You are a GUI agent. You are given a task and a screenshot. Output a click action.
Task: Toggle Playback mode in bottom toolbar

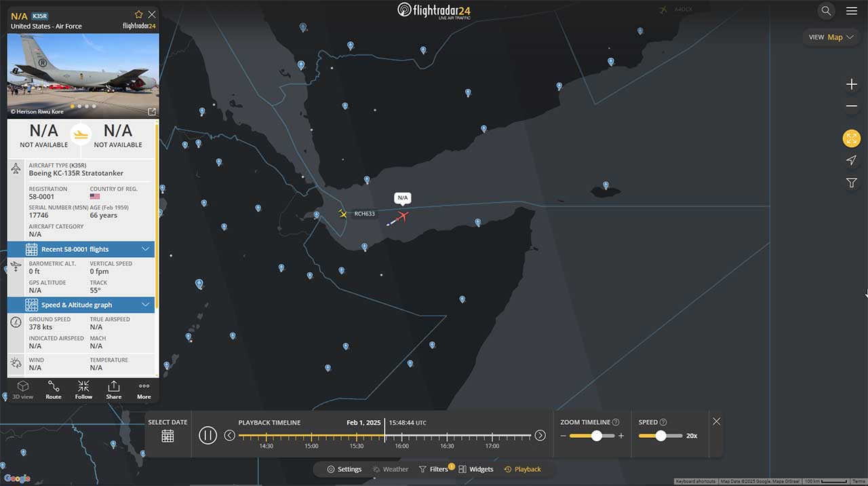[x=522, y=469]
